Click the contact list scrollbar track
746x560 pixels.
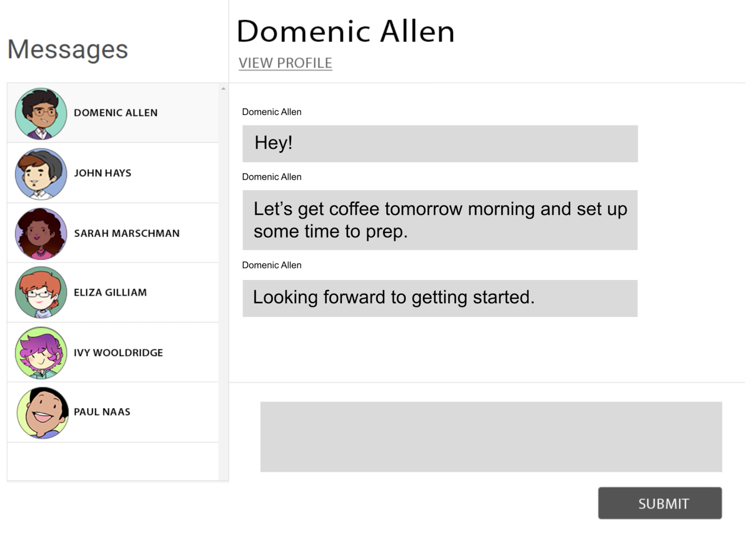coord(223,280)
